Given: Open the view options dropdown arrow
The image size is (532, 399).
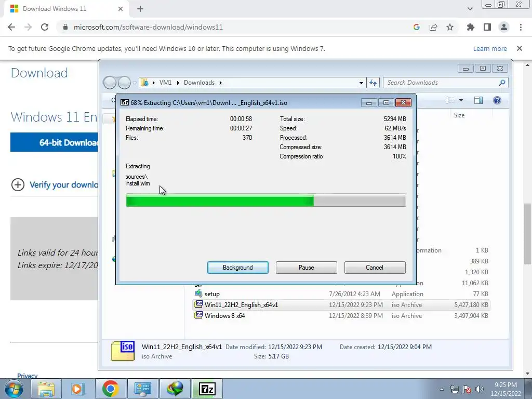Looking at the screenshot, I should (x=461, y=100).
